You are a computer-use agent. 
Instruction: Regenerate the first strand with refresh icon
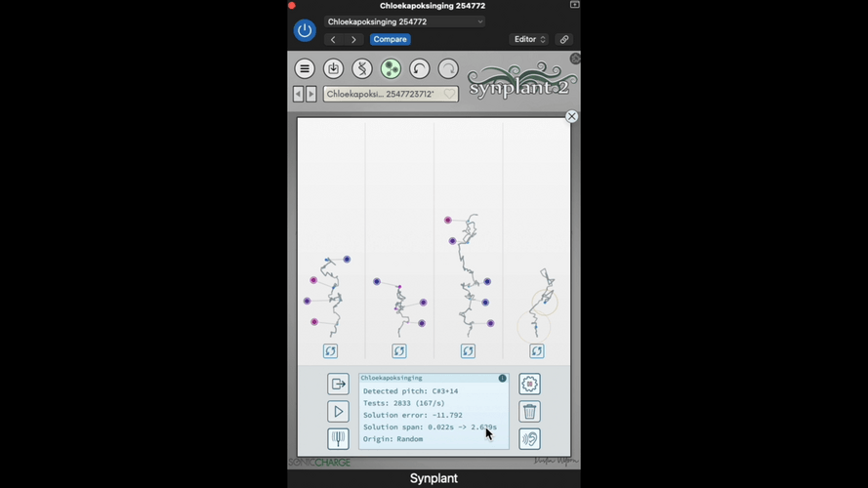click(x=330, y=350)
